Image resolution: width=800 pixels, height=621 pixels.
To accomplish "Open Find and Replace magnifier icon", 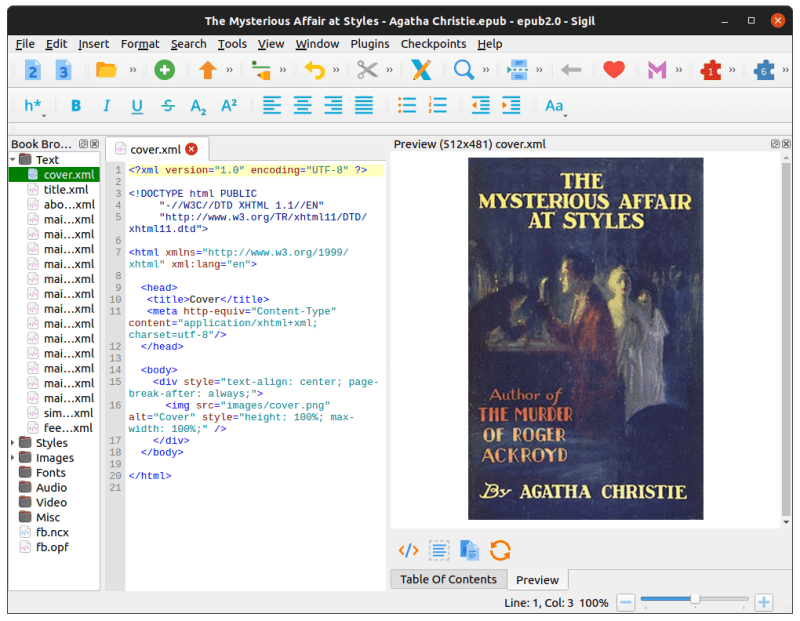I will [464, 70].
